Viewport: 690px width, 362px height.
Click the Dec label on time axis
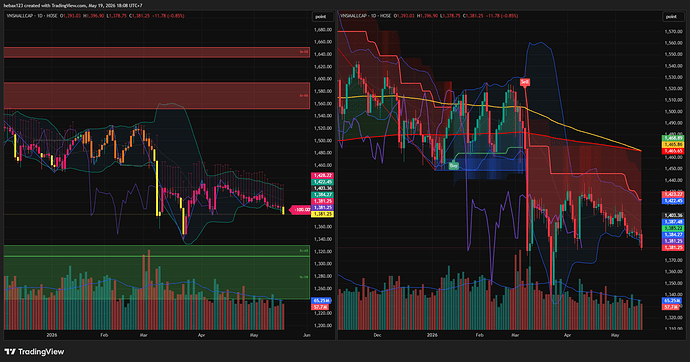[377, 335]
